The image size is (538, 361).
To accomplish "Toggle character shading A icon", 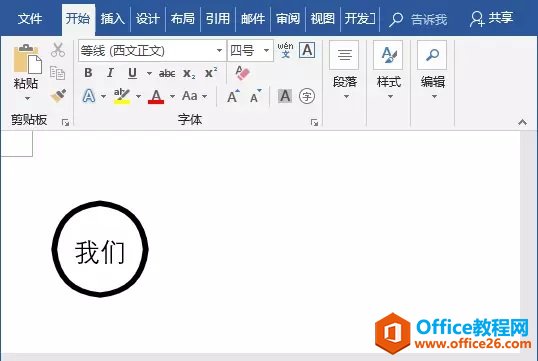I will pyautogui.click(x=285, y=96).
